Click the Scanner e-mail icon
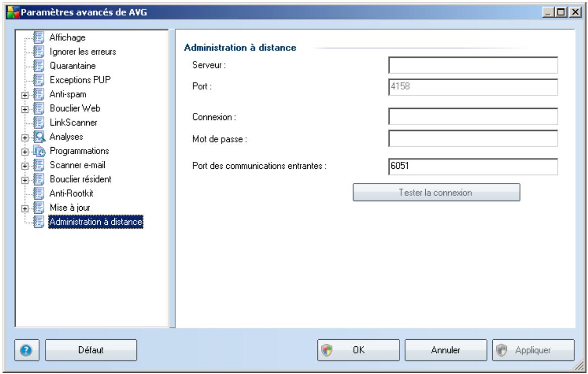Image resolution: width=588 pixels, height=374 pixels. (38, 165)
